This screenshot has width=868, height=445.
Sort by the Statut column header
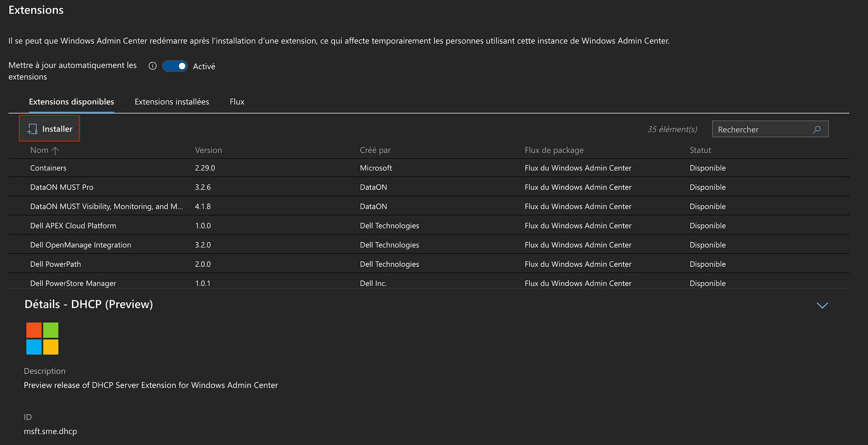coord(700,150)
